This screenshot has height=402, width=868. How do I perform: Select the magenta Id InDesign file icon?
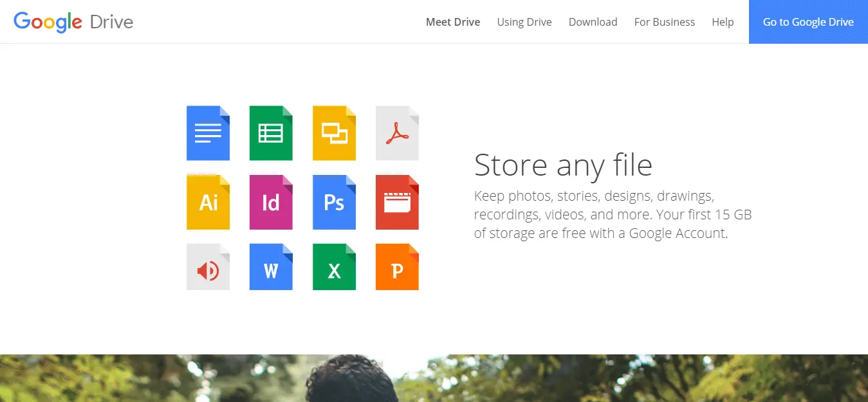[x=271, y=202]
